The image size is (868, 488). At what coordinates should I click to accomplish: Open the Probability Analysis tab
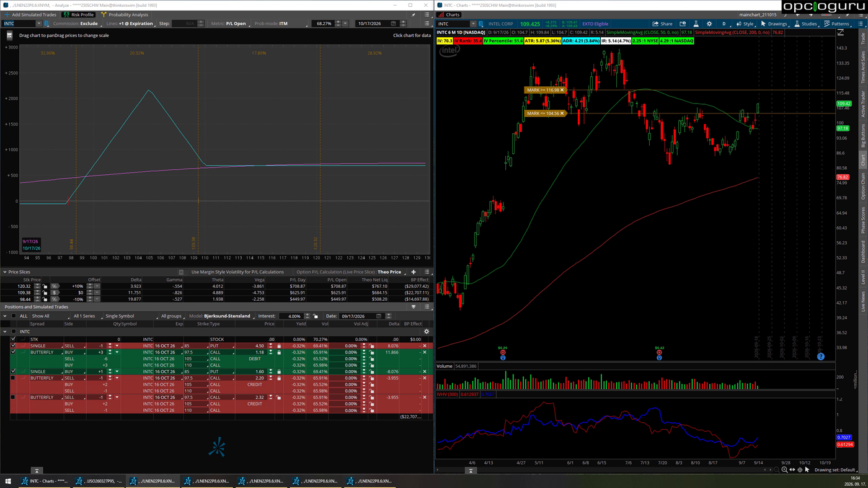click(x=125, y=15)
